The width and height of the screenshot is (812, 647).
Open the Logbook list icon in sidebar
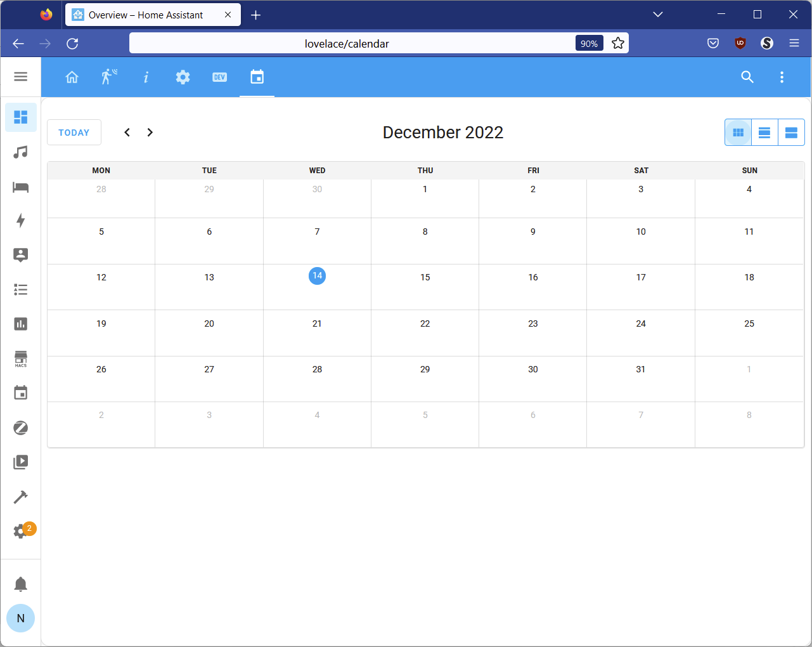[20, 289]
